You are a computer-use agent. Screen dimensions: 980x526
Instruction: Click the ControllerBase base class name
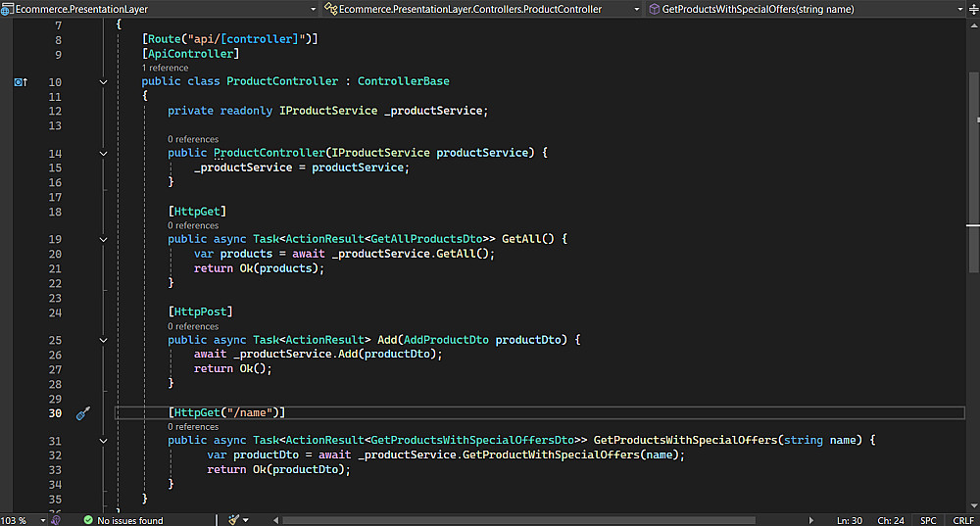point(403,81)
